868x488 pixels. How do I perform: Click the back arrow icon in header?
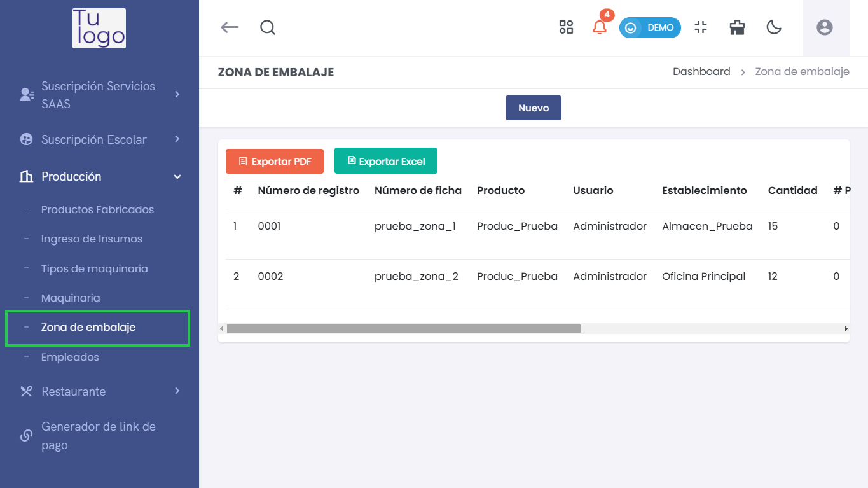(x=230, y=27)
